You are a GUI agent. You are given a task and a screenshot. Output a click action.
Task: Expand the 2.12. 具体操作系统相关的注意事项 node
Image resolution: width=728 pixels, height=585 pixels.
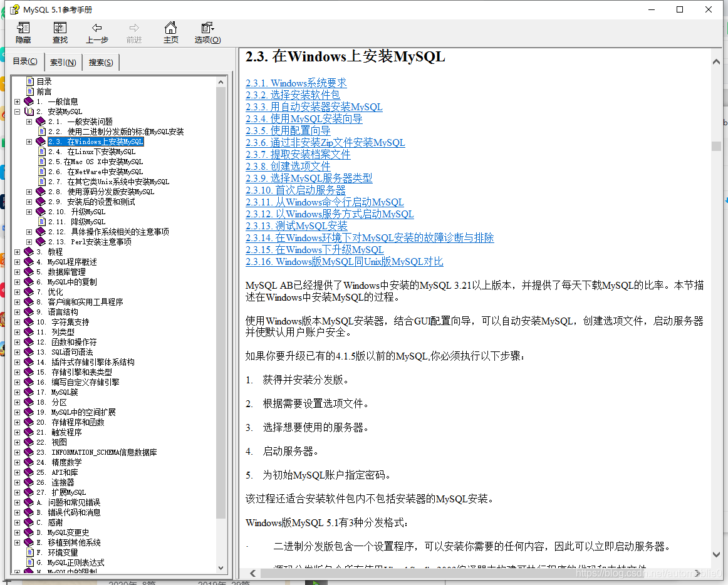pos(29,232)
